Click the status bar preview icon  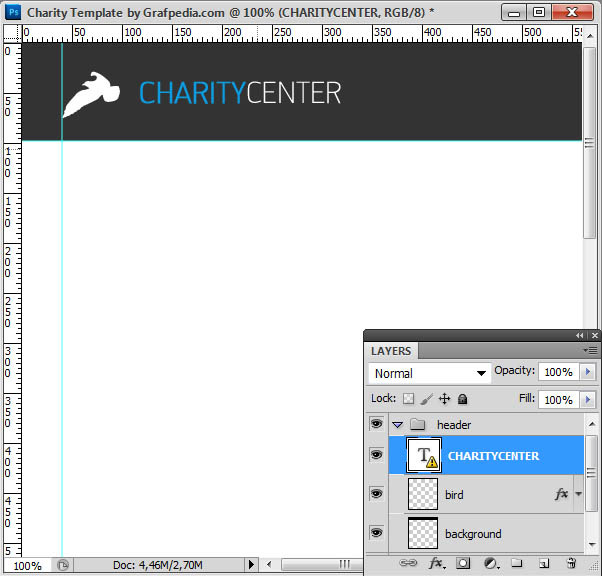click(63, 565)
